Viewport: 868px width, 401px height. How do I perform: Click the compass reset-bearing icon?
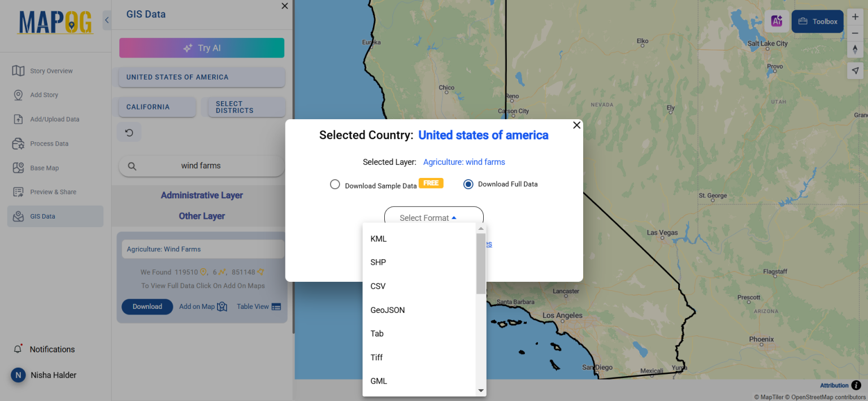click(855, 50)
